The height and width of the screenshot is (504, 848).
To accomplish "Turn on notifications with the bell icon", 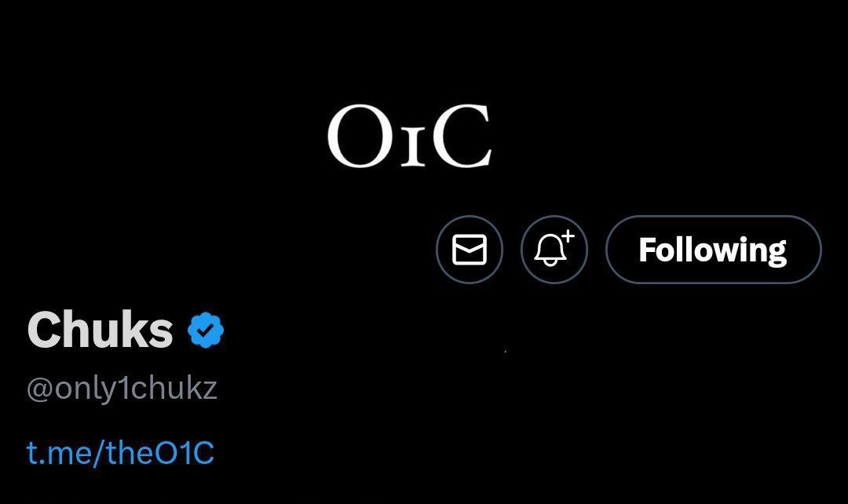I will [x=554, y=250].
